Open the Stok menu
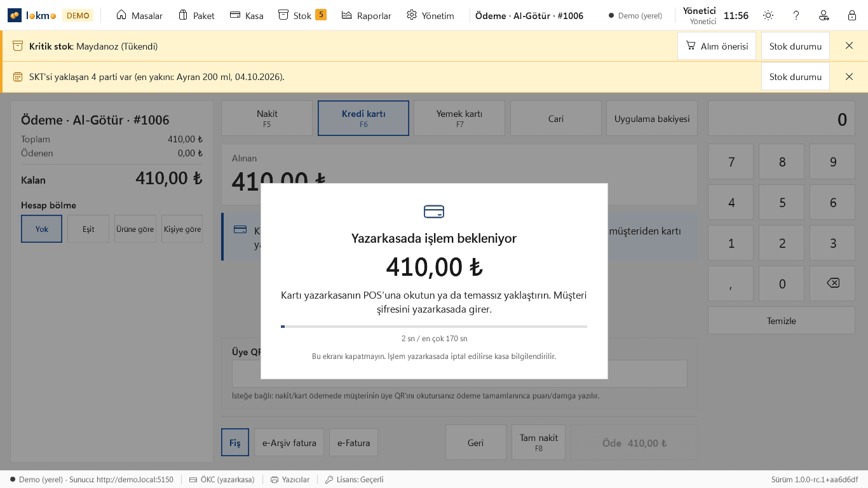This screenshot has height=488, width=868. click(302, 15)
